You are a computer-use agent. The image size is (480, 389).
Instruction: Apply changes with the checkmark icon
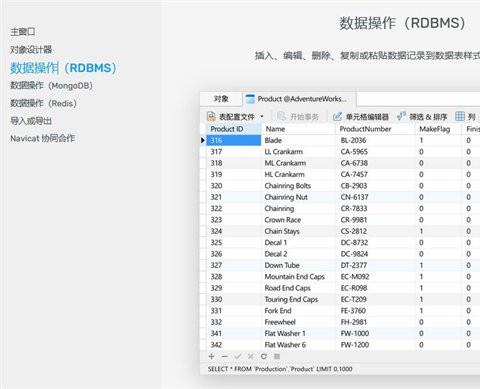coord(237,356)
